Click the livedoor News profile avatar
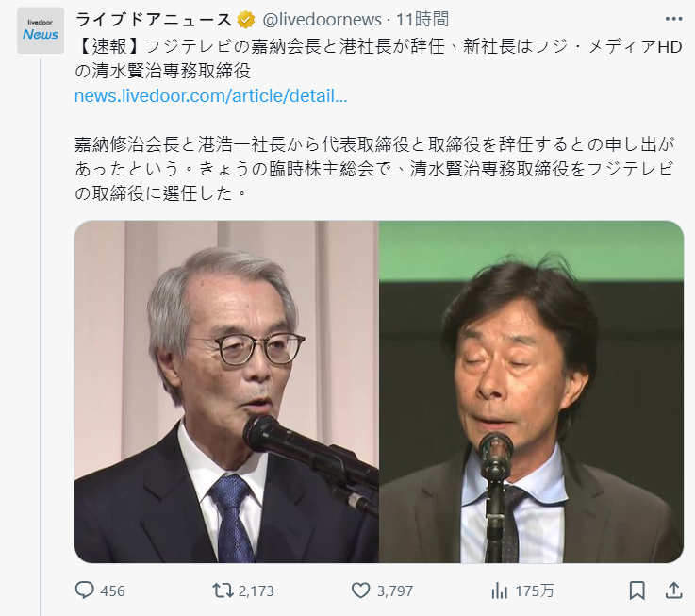Image resolution: width=695 pixels, height=616 pixels. pos(41,30)
